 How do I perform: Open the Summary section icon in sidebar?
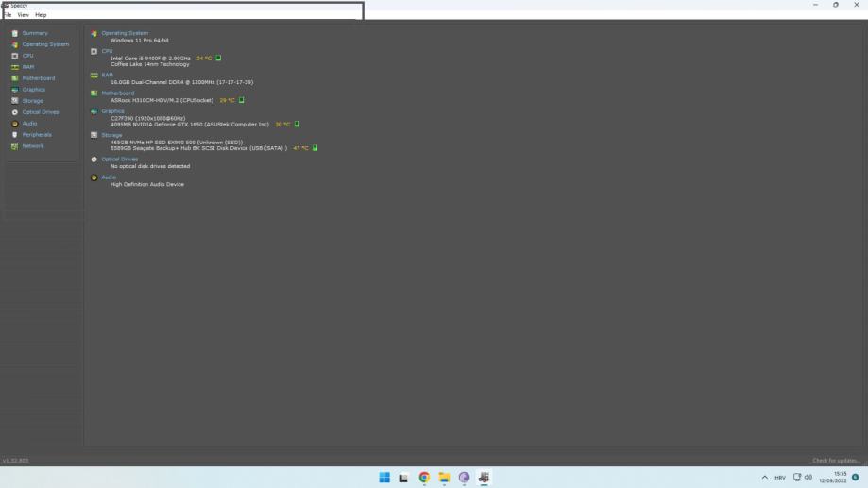pos(15,33)
